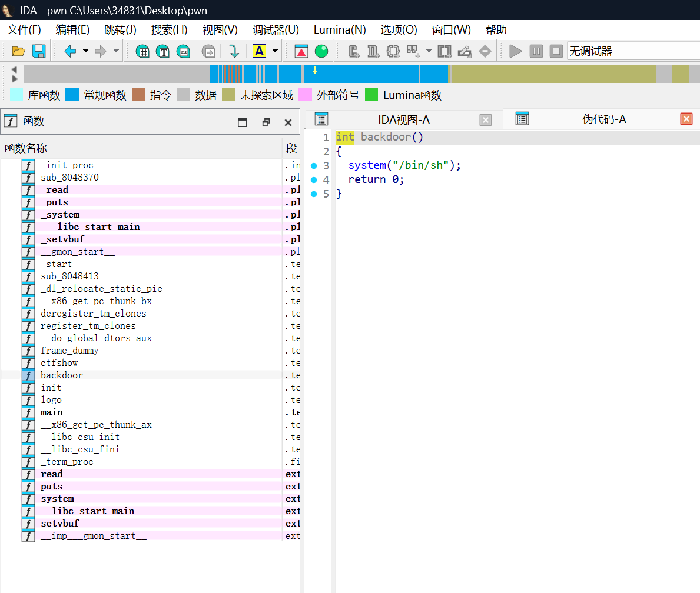This screenshot has width=700, height=593.
Task: Switch to the IDA视图-A tab
Action: pos(403,119)
